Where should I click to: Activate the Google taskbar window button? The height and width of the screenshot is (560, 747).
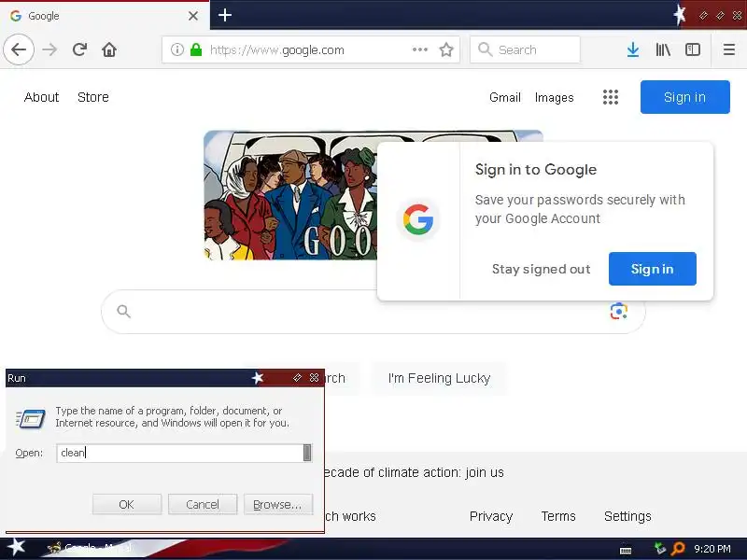pyautogui.click(x=91, y=548)
